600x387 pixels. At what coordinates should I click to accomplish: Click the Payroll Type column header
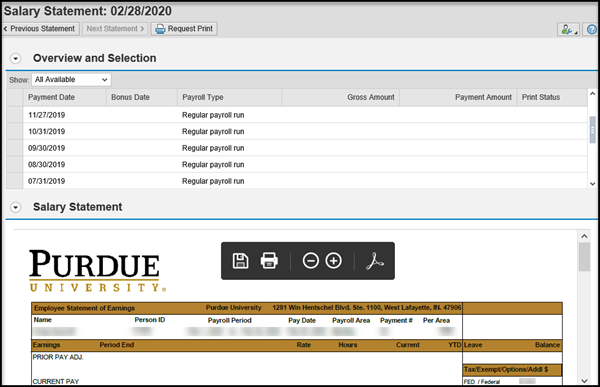point(230,97)
